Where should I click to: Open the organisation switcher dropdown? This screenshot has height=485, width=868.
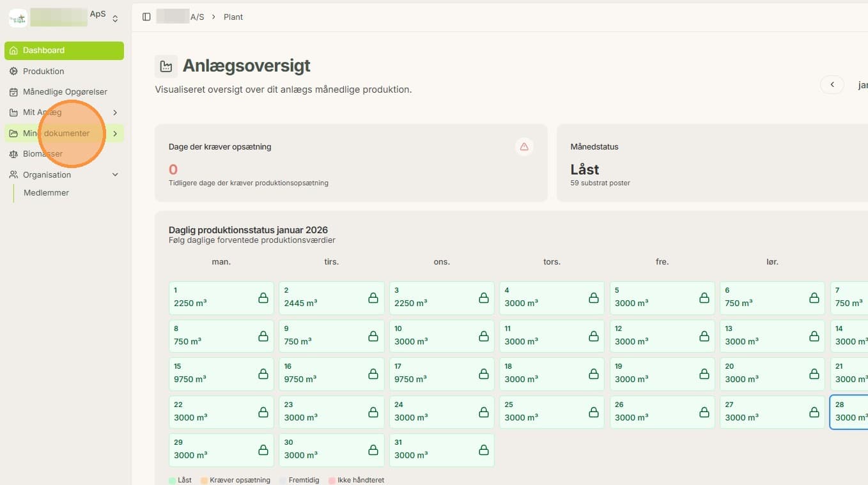[115, 19]
